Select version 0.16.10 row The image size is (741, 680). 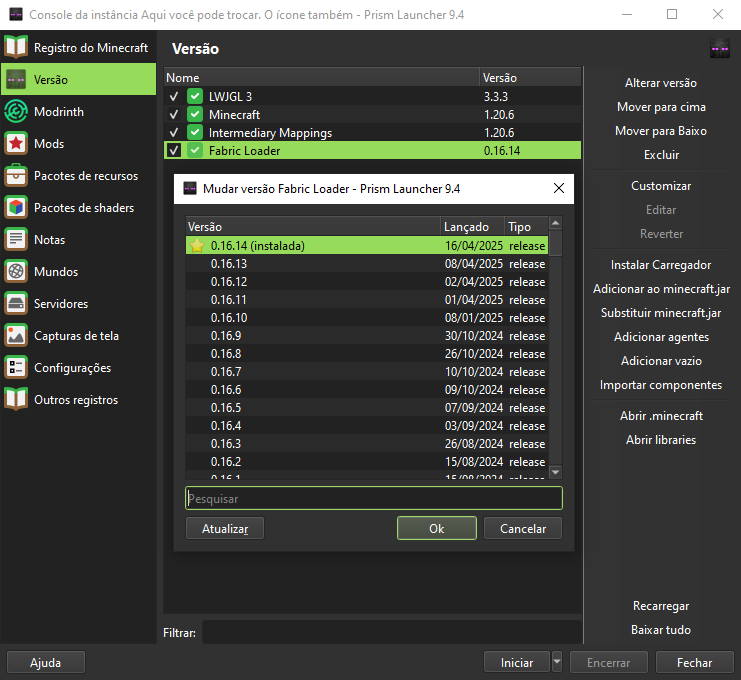(367, 318)
